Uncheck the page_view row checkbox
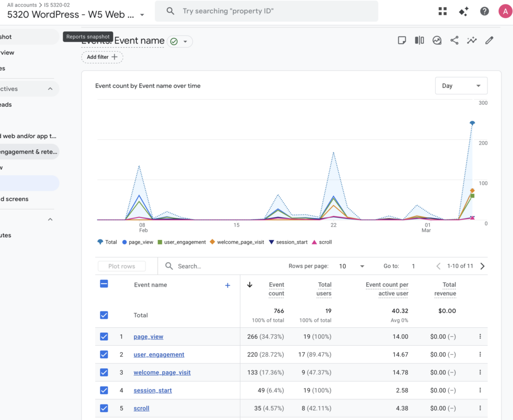Image resolution: width=513 pixels, height=420 pixels. point(104,337)
